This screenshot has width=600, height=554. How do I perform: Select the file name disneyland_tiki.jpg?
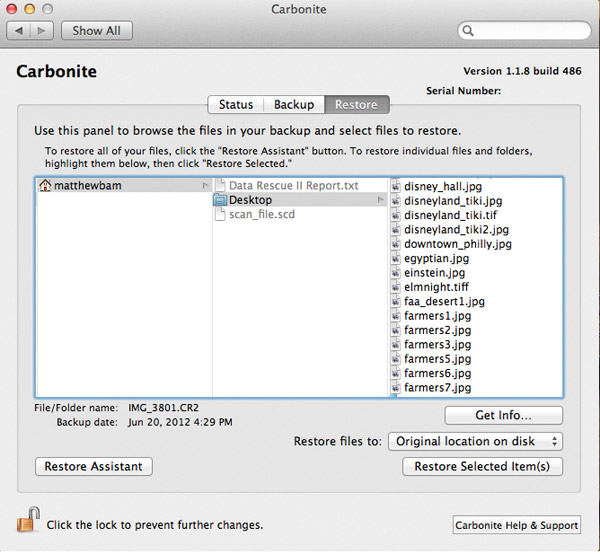coord(453,201)
